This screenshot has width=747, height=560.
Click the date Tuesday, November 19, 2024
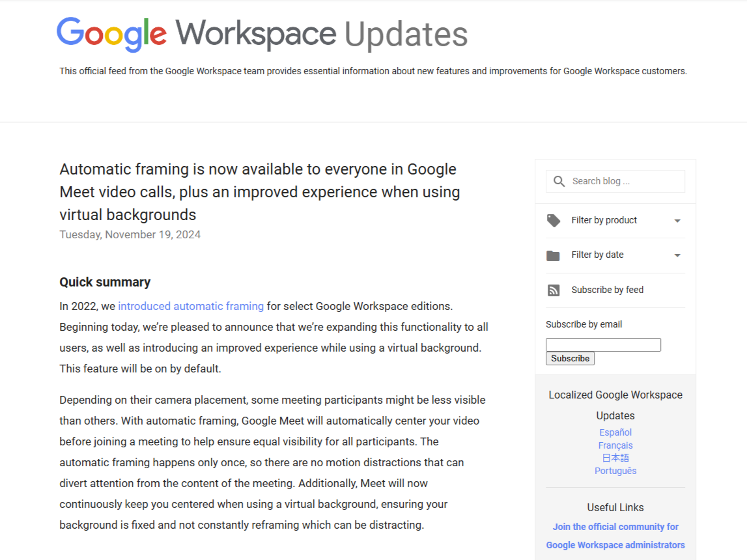click(130, 235)
